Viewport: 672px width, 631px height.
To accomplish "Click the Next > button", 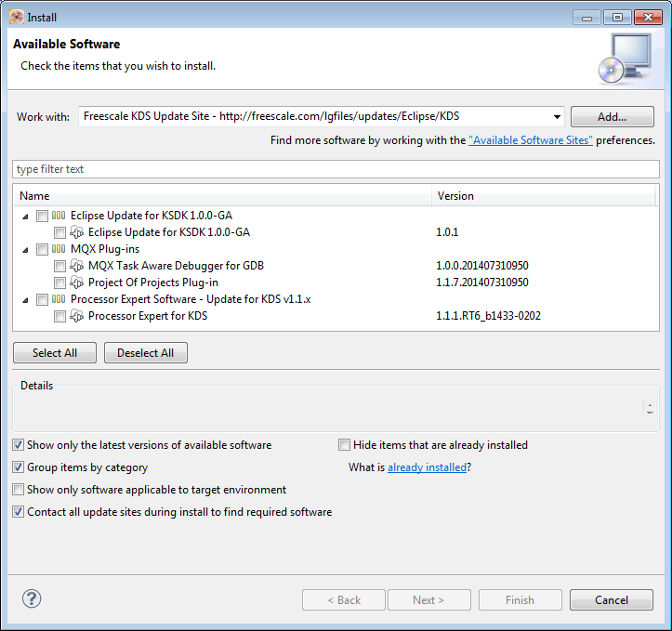I will 429,599.
